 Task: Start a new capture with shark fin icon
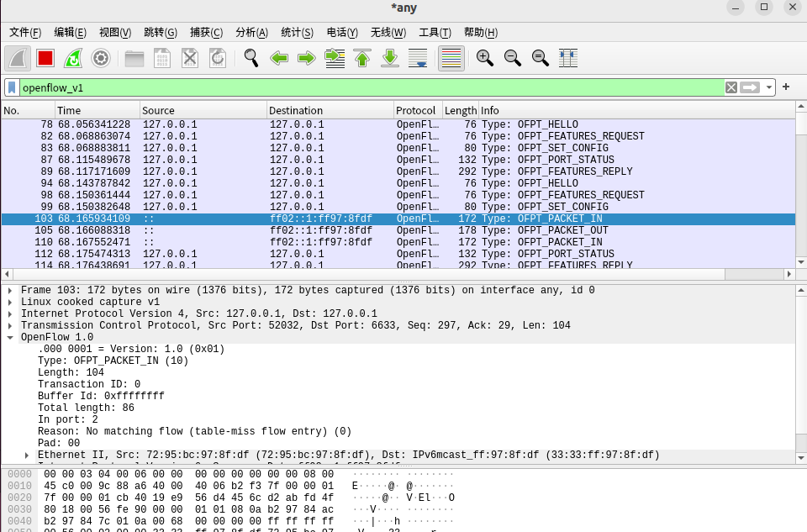point(18,58)
